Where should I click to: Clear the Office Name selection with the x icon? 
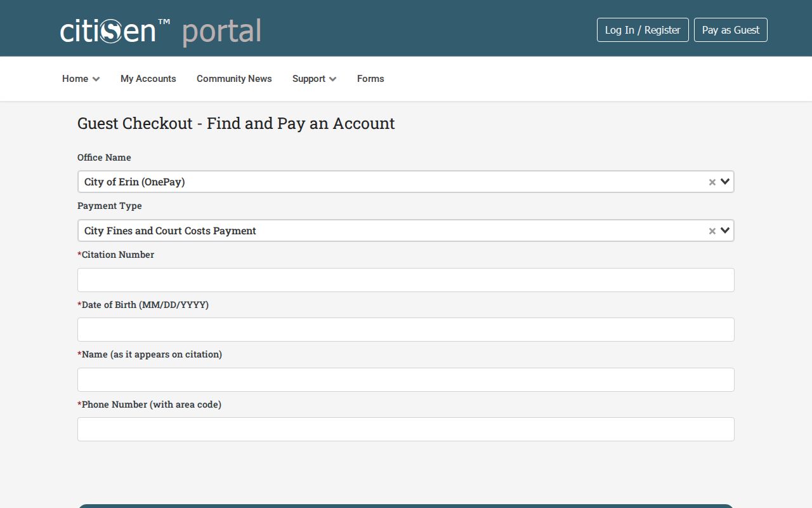(712, 182)
